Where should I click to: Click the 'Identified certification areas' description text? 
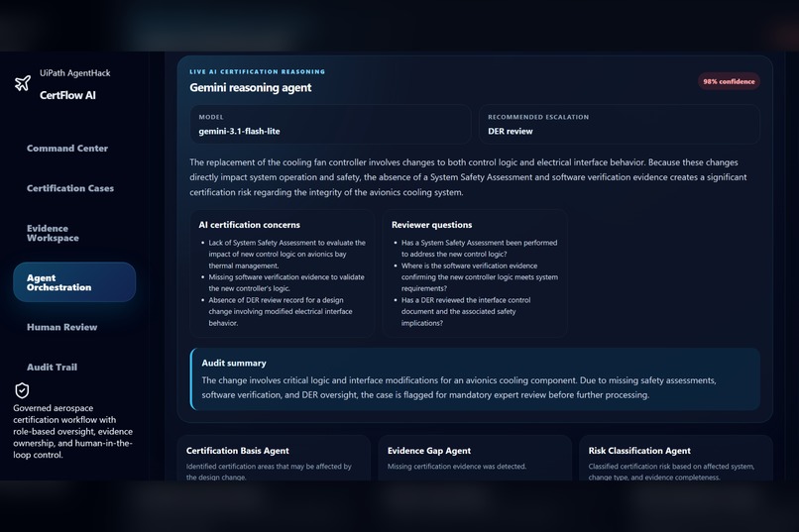pos(269,472)
